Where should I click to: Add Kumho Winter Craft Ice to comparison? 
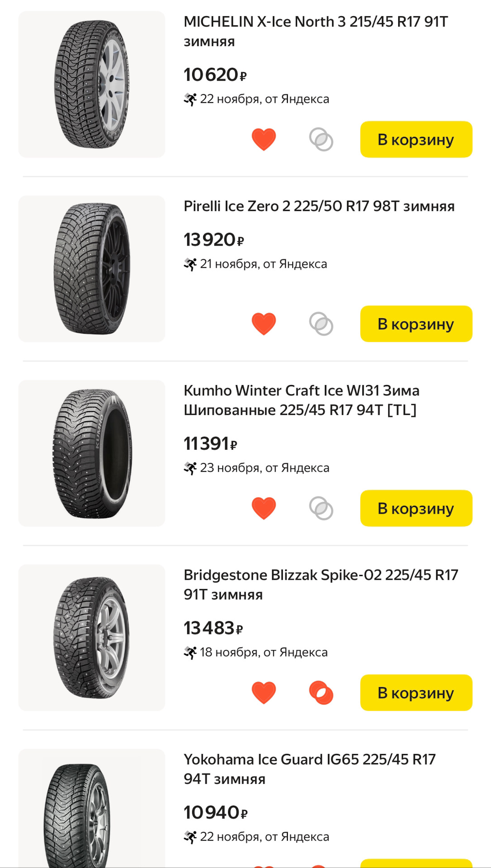pyautogui.click(x=321, y=508)
